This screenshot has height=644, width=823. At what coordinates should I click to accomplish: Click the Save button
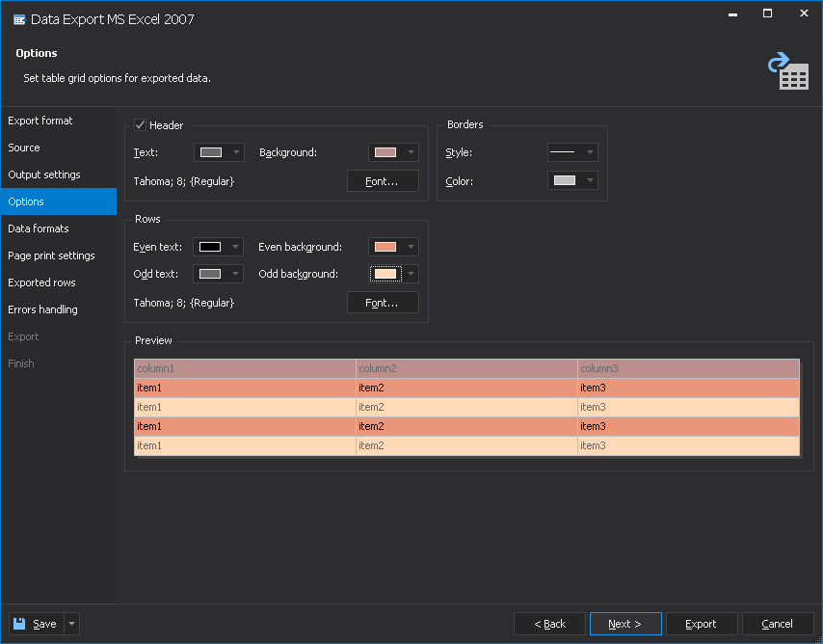tap(37, 624)
